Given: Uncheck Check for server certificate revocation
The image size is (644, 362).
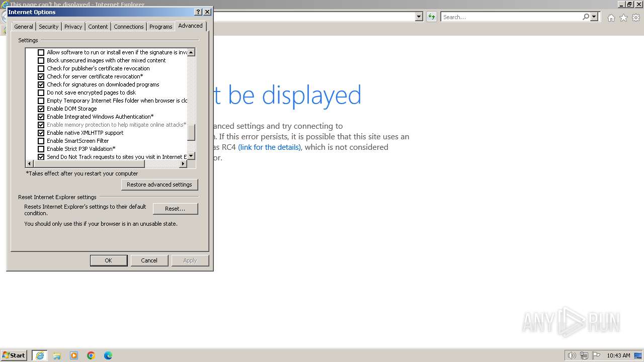Looking at the screenshot, I should pos(41,76).
